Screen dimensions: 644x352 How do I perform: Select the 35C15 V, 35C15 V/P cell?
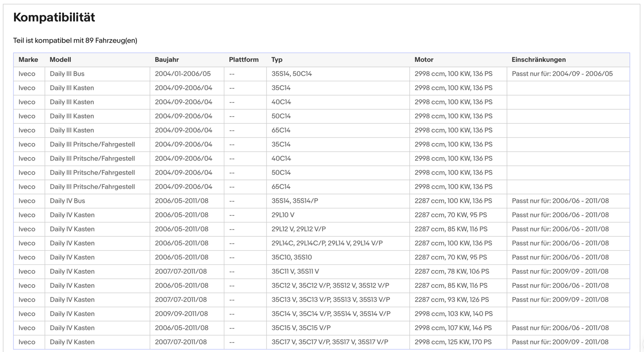point(338,328)
